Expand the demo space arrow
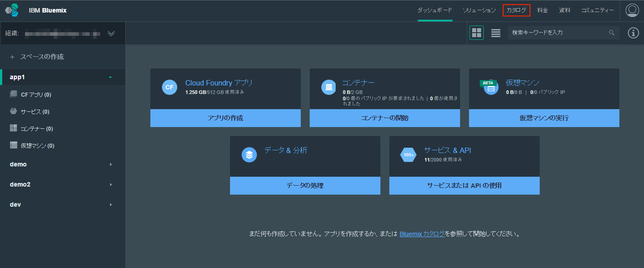Screen dimensions: 644x268 coord(111,164)
